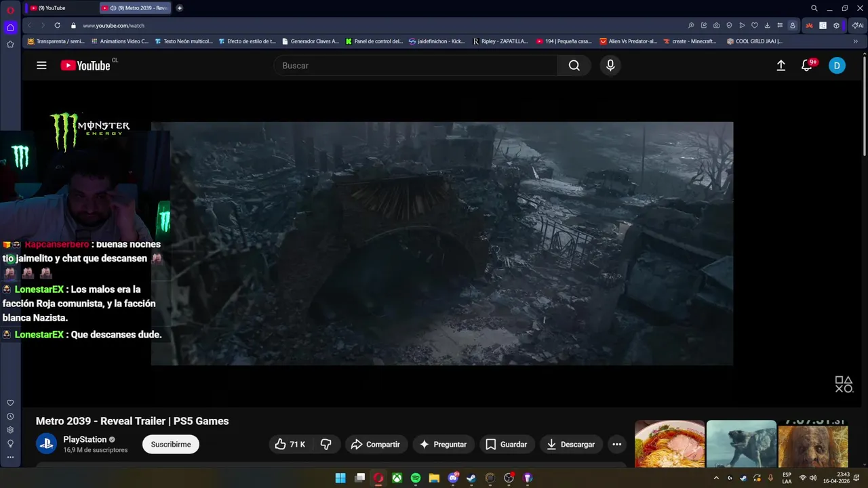Open Opera sidebar star bookmarks icon
This screenshot has height=488, width=868.
pyautogui.click(x=10, y=44)
